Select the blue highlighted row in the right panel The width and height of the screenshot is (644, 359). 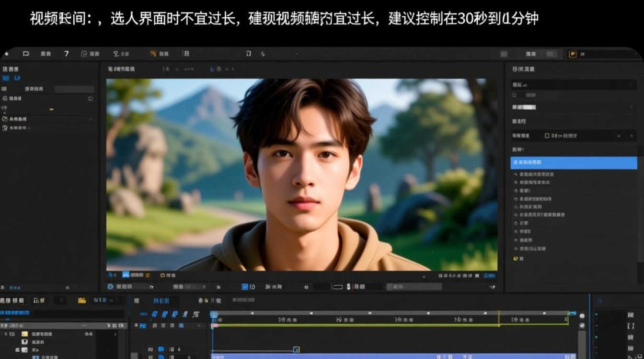(x=574, y=163)
